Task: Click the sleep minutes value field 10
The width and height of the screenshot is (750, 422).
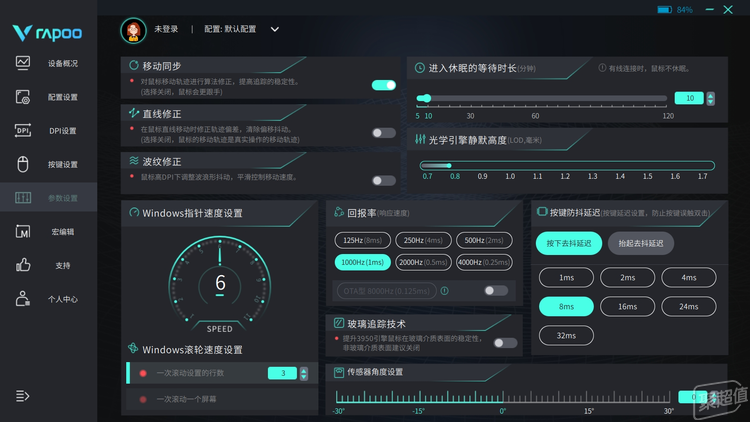Action: pos(689,98)
